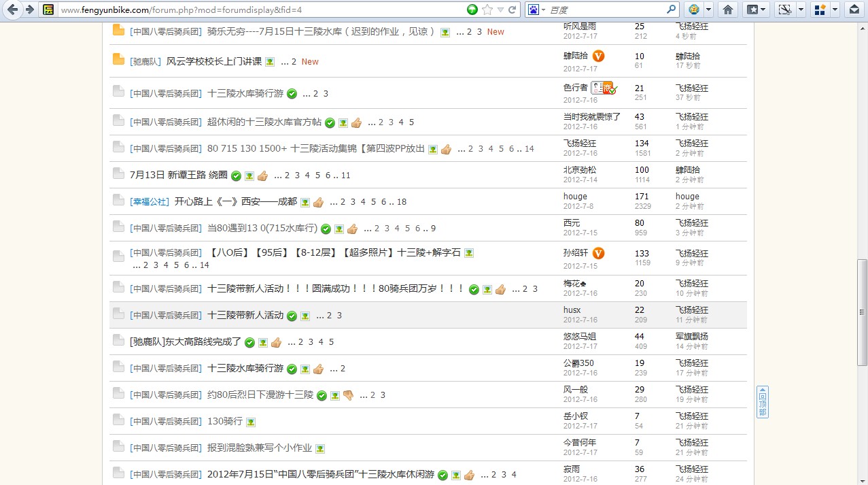Open the dropdown next to the screenshot tool
The height and width of the screenshot is (485, 868).
click(801, 10)
